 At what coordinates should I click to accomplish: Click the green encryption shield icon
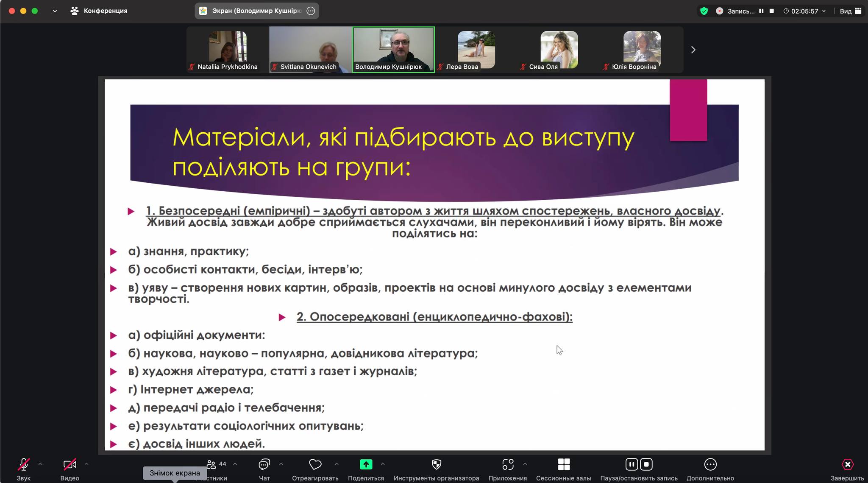click(704, 11)
